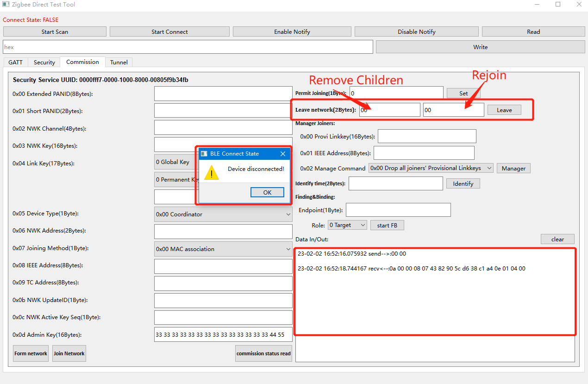Open the Device Type Coordinator dropdown

[223, 214]
